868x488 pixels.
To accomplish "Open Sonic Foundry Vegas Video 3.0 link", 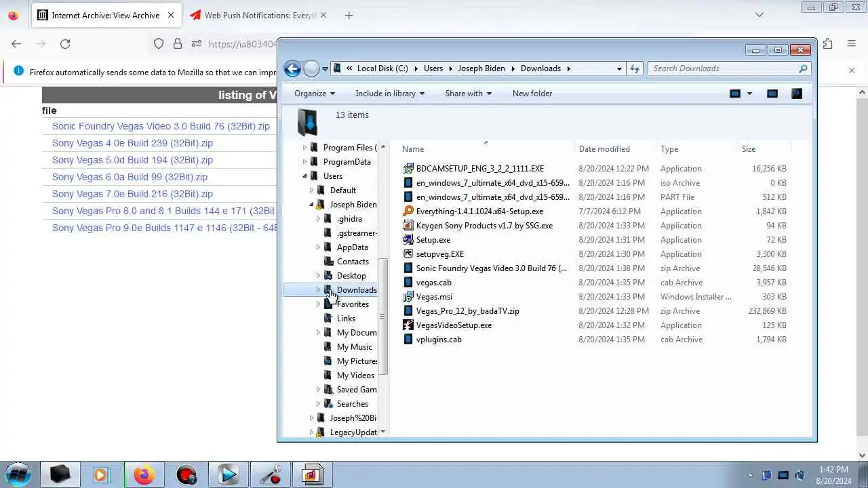I will click(x=161, y=126).
